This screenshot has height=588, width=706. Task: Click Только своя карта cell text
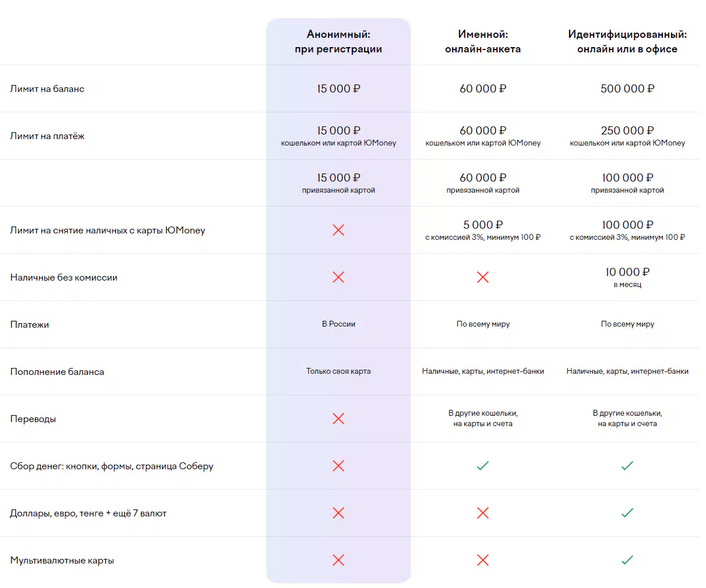coord(338,371)
